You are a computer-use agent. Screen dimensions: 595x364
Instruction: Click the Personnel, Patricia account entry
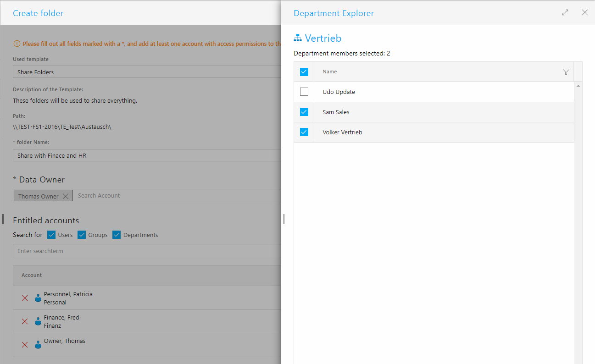(68, 298)
